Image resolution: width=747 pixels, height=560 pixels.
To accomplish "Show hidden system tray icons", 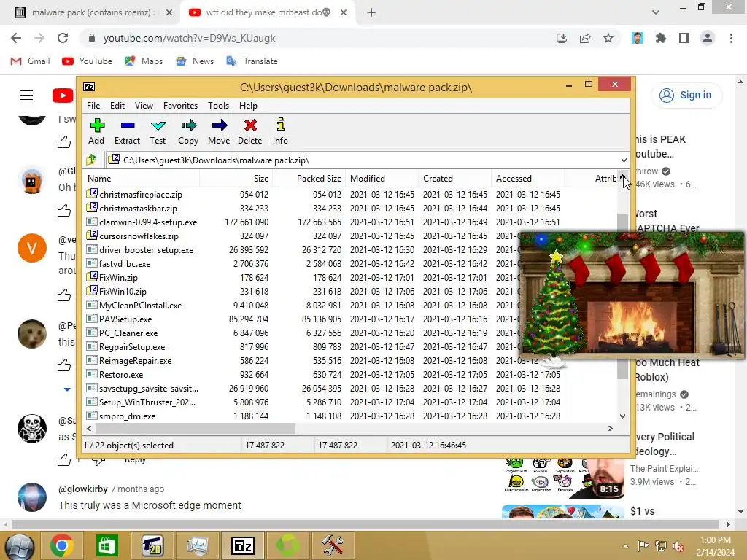I will pos(625,546).
